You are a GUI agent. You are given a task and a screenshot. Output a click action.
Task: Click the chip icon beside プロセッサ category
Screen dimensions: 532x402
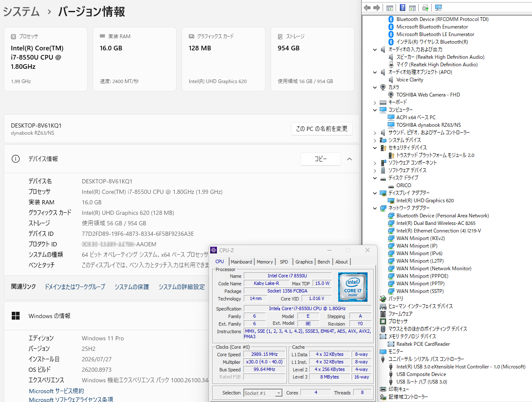coord(383,321)
